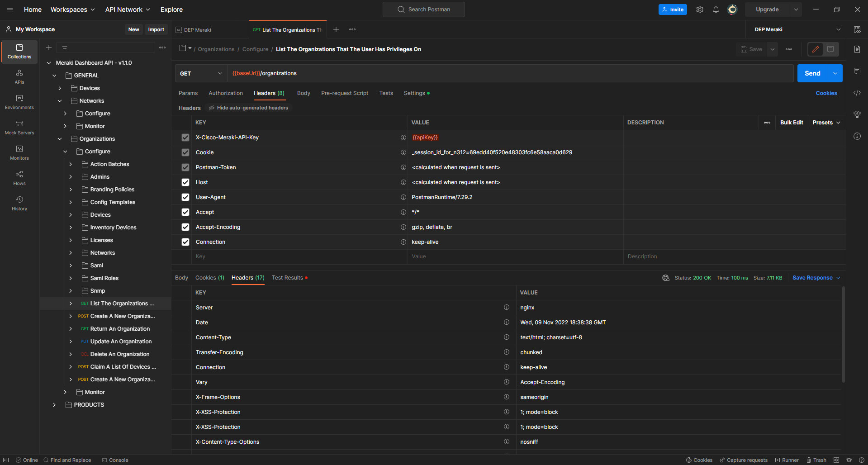Open related requests lightbulb icon

pos(857,114)
